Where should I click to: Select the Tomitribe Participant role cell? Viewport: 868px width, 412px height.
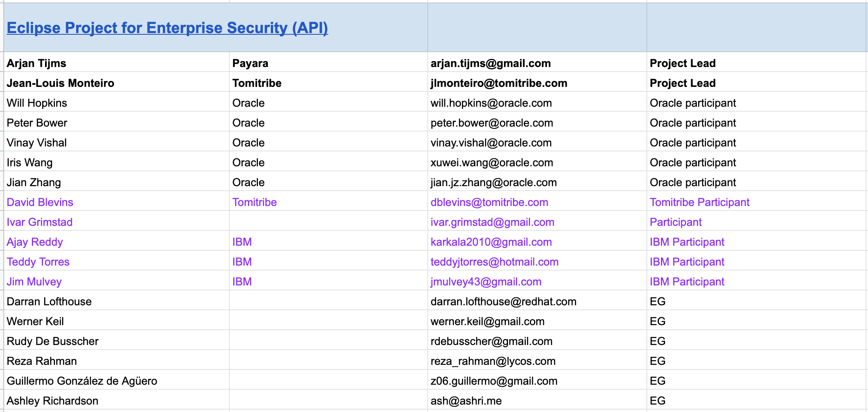699,202
